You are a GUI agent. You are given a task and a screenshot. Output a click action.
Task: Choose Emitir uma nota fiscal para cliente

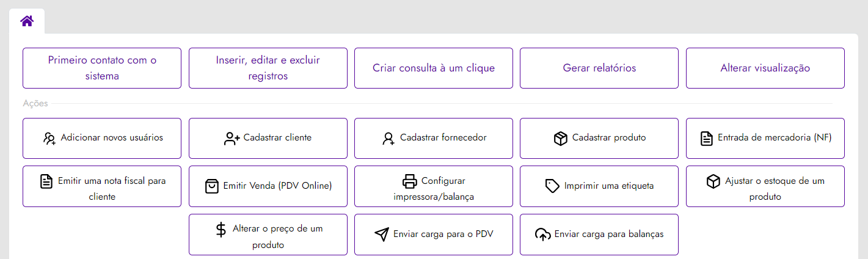102,186
